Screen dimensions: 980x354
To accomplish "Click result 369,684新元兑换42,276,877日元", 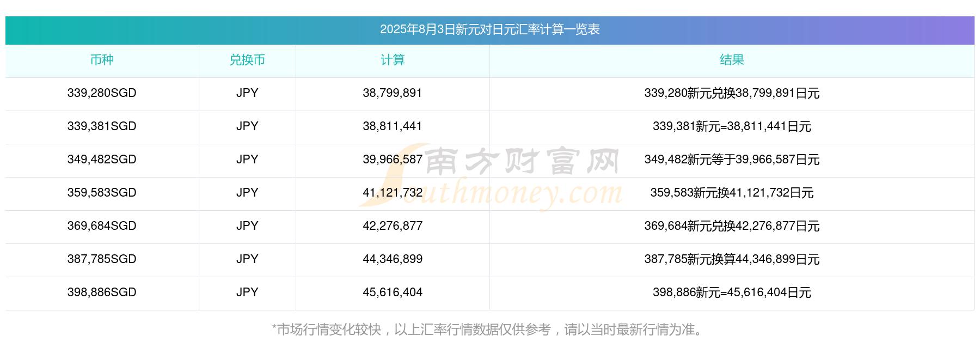I will click(x=732, y=226).
